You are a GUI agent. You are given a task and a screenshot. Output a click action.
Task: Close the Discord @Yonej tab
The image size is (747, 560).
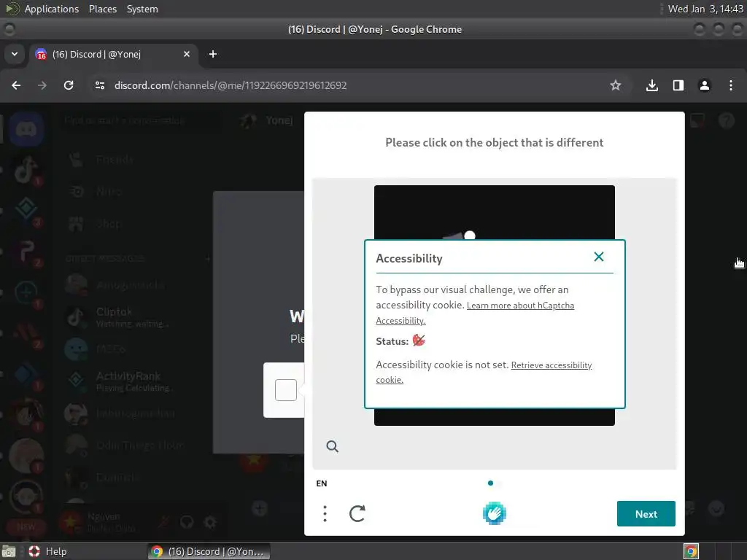coord(187,54)
